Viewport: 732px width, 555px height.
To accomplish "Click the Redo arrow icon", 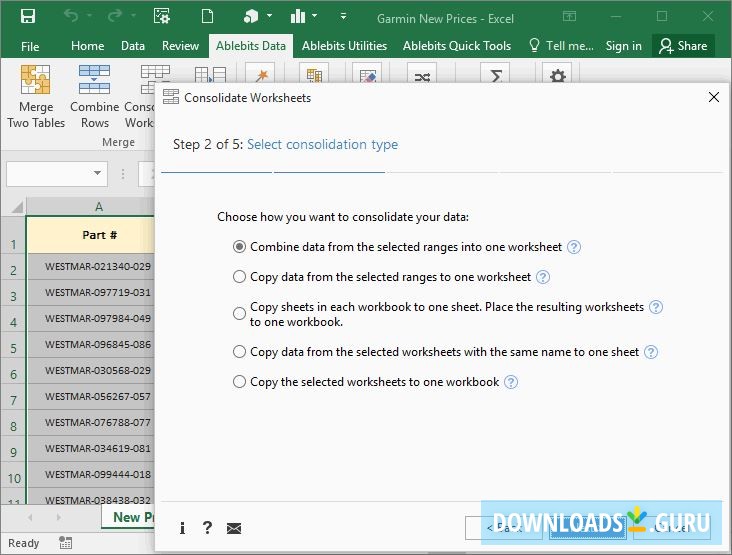I will click(114, 16).
